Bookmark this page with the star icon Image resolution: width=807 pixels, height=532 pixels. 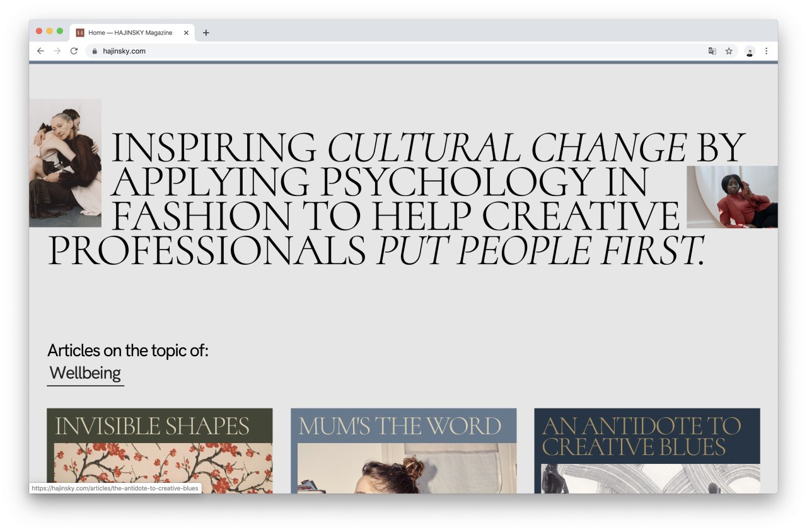click(729, 51)
